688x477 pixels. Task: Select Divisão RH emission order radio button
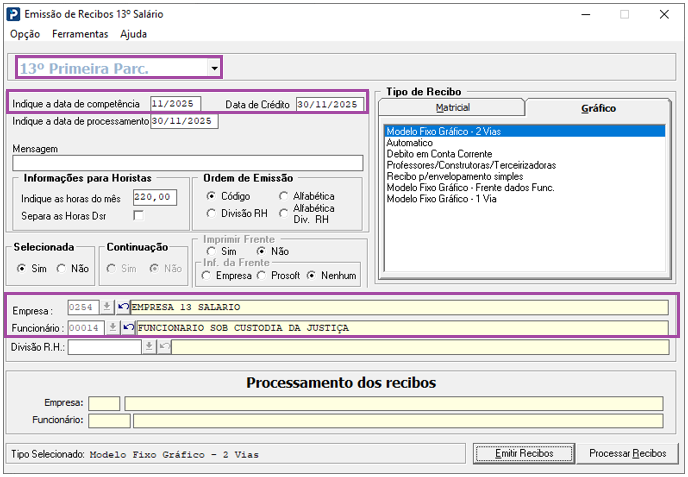click(x=211, y=213)
